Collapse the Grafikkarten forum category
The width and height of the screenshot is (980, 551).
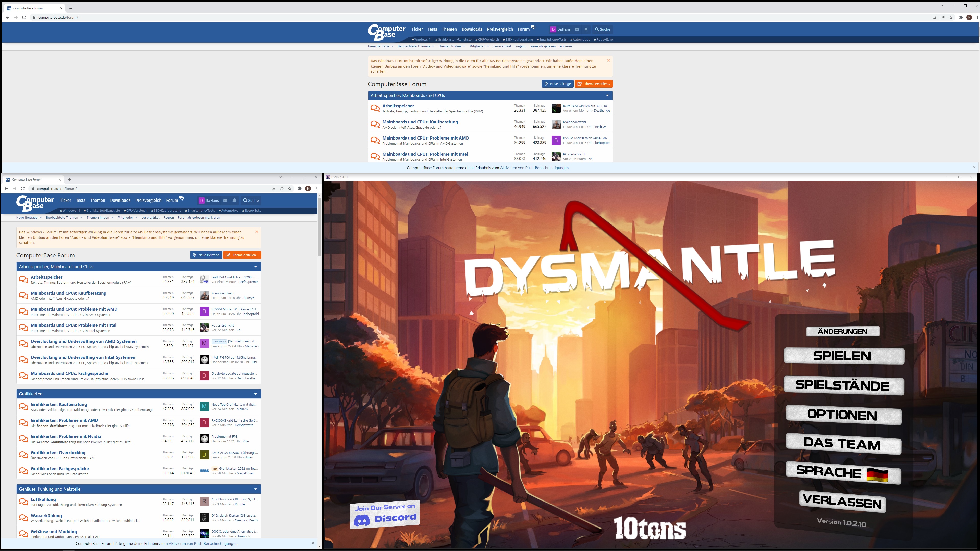[x=256, y=394]
